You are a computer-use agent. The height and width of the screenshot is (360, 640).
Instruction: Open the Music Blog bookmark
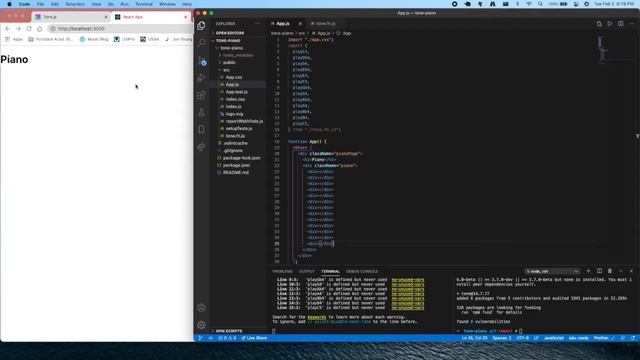(x=94, y=39)
